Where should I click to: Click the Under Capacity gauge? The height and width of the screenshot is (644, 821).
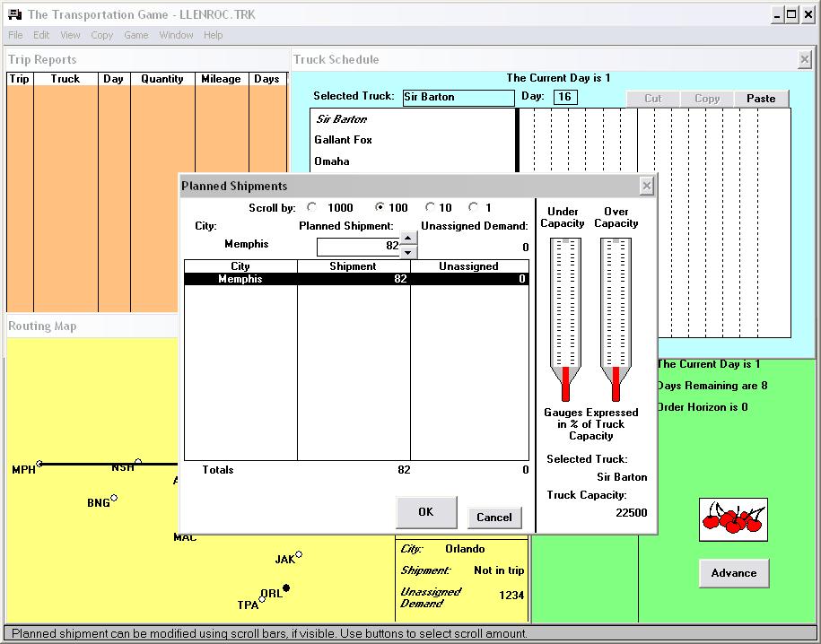(565, 319)
